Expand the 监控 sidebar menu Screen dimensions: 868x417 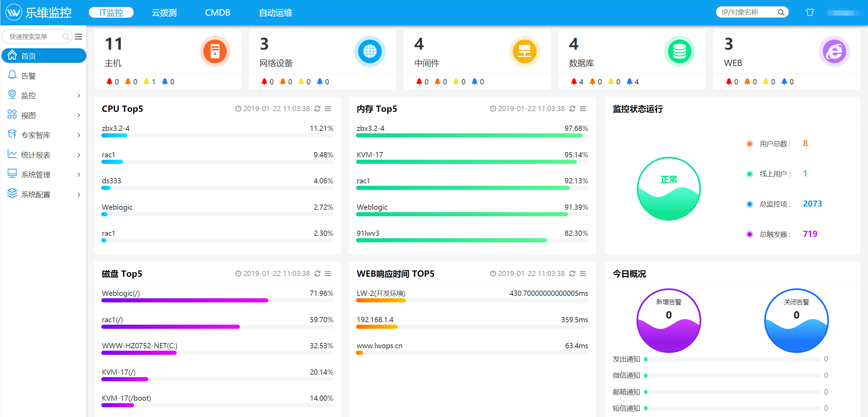coord(44,95)
